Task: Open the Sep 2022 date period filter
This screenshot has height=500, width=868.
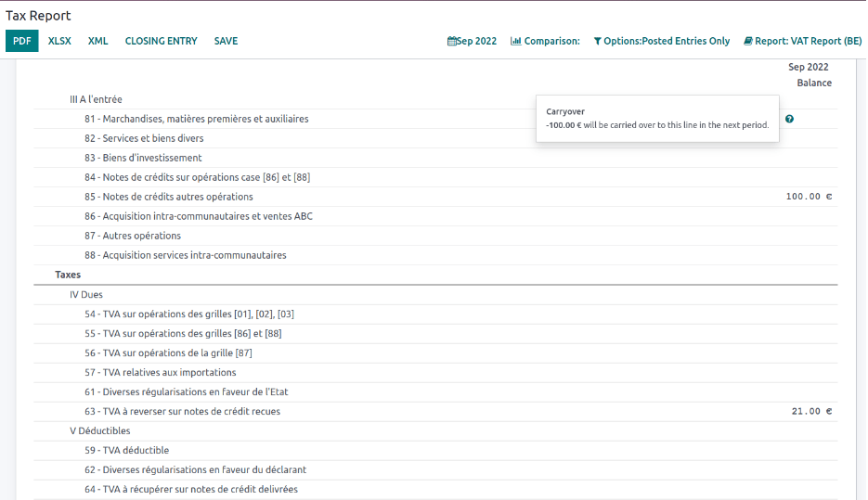Action: [472, 41]
